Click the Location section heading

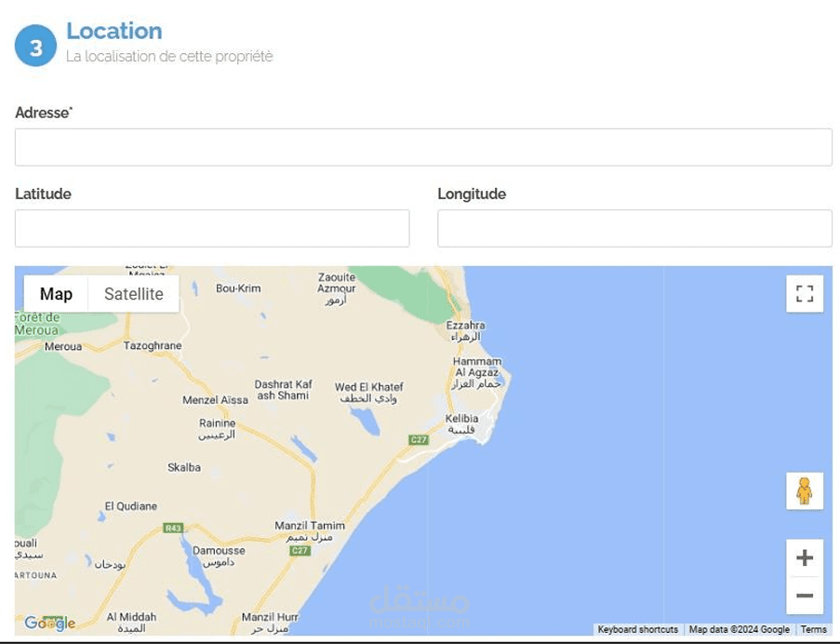(114, 31)
